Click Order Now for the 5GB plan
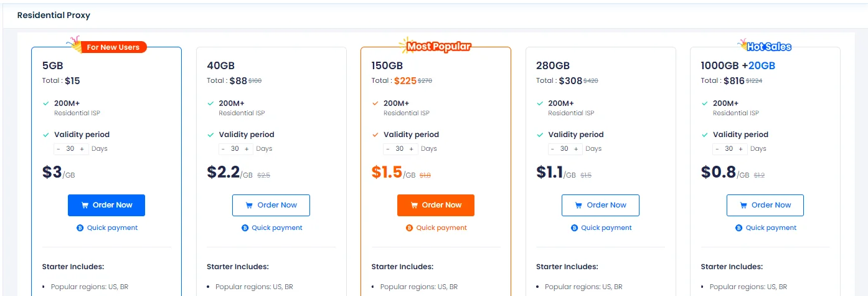 [x=106, y=205]
